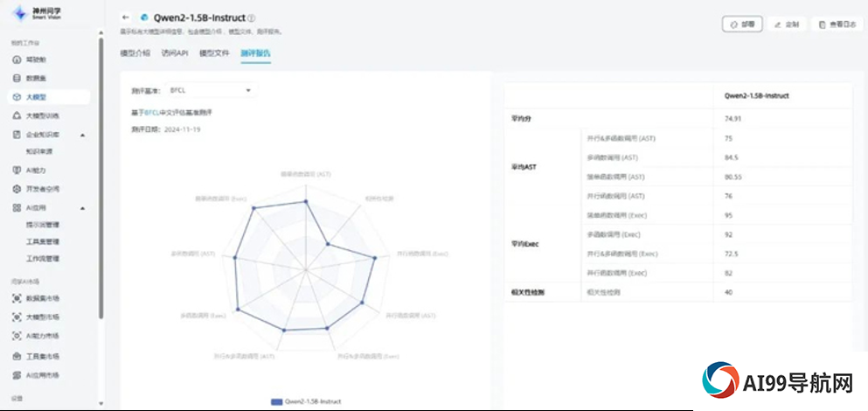
Task: Click the radar data point nearest the center
Action: (x=328, y=243)
